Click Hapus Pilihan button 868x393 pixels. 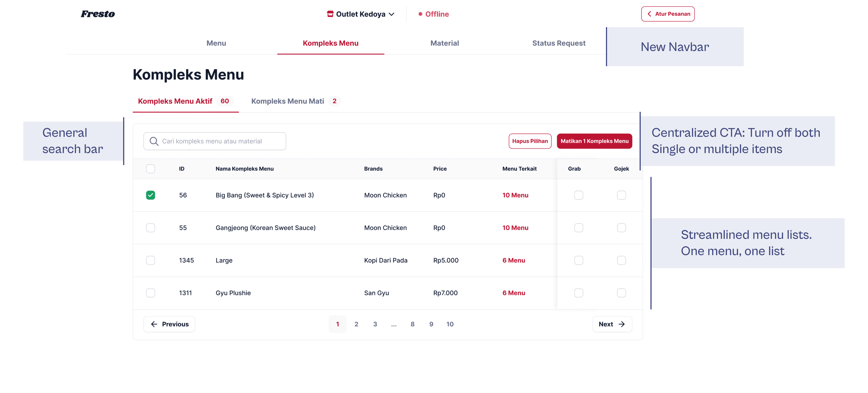(530, 141)
